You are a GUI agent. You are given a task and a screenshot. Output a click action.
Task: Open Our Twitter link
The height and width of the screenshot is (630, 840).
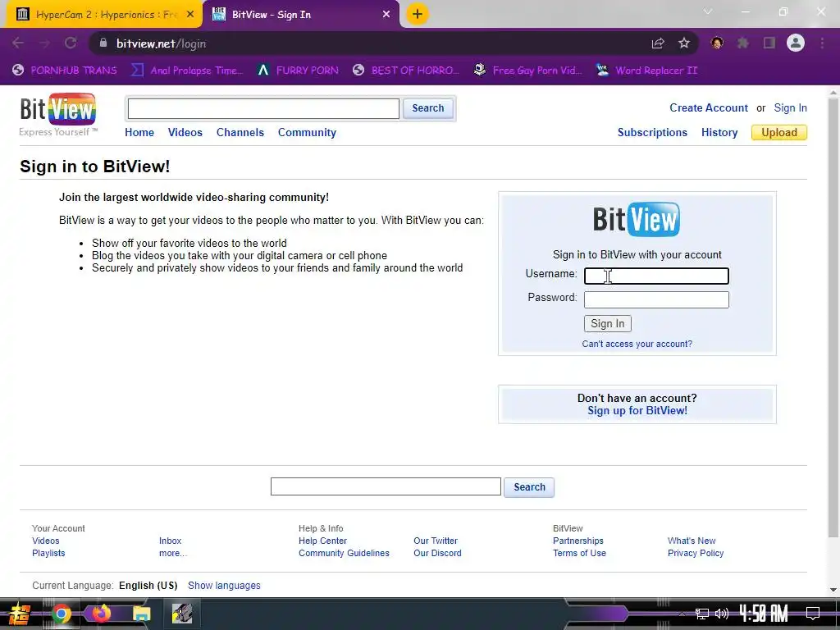(x=436, y=541)
